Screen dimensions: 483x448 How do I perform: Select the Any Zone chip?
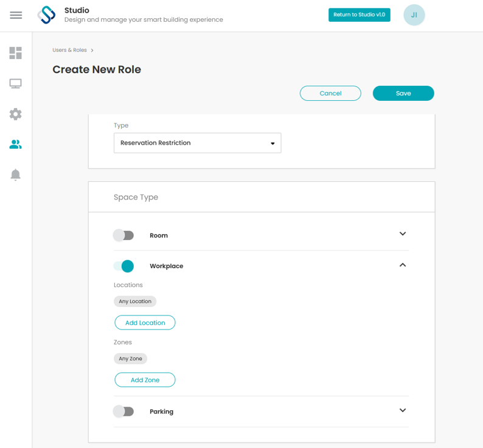[x=130, y=359]
